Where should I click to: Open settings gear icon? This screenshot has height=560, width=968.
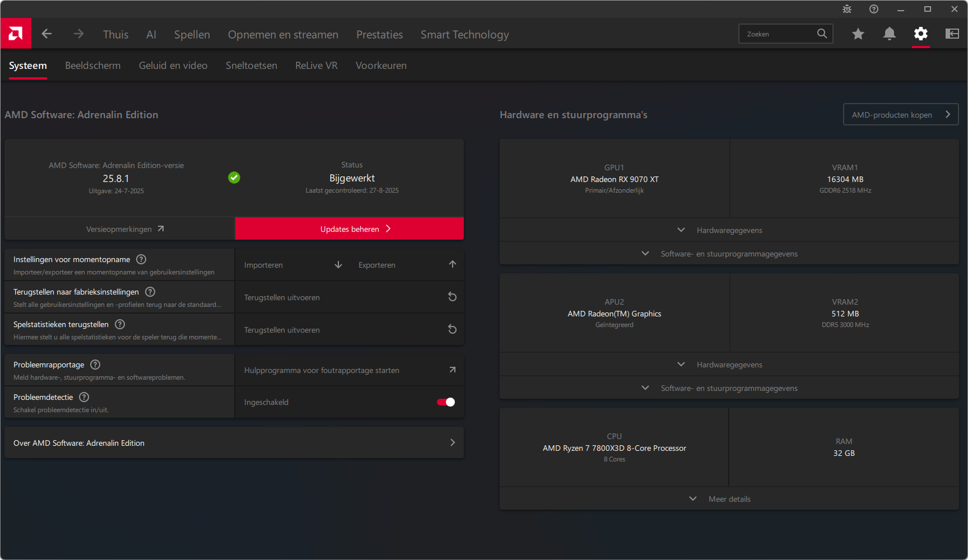pos(920,34)
